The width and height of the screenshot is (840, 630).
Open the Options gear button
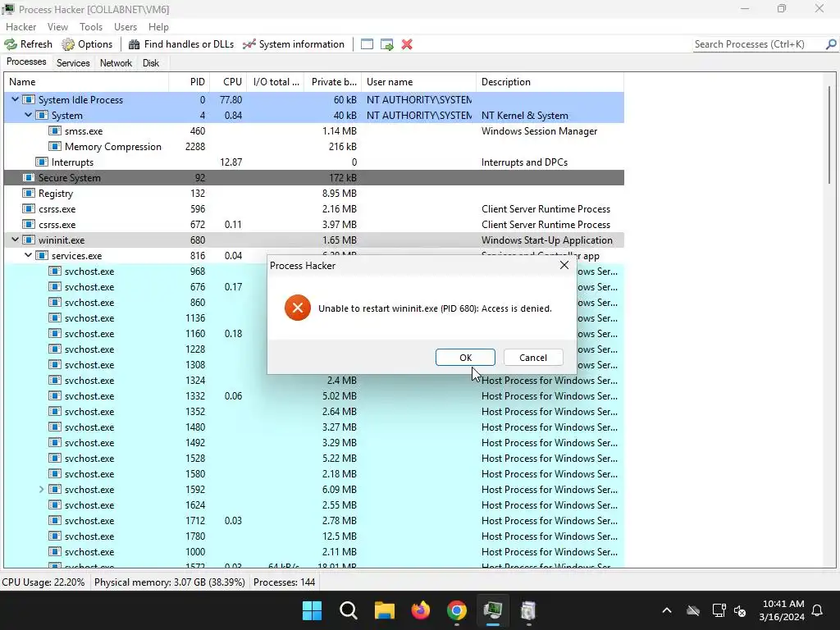coord(87,44)
